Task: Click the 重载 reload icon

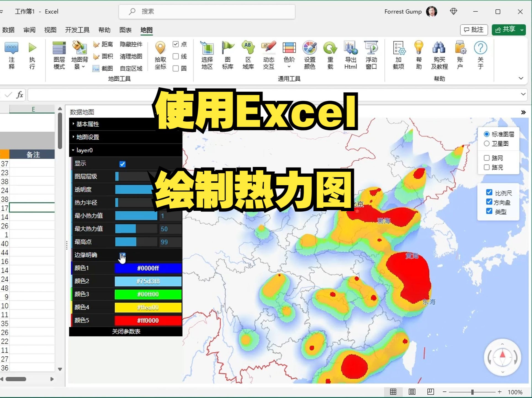Action: click(330, 48)
